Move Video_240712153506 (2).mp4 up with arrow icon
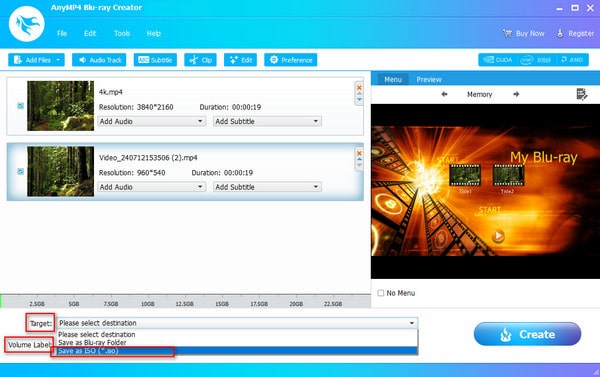Image resolution: width=600 pixels, height=377 pixels. click(x=359, y=159)
